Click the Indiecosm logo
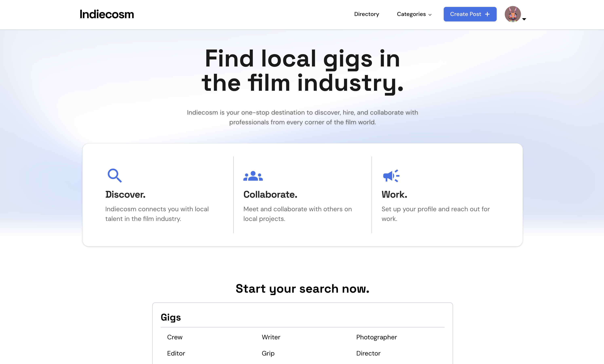Viewport: 604px width, 364px height. coord(107,14)
